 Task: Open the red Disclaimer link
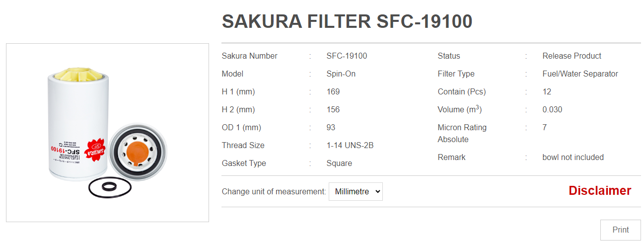coord(600,191)
